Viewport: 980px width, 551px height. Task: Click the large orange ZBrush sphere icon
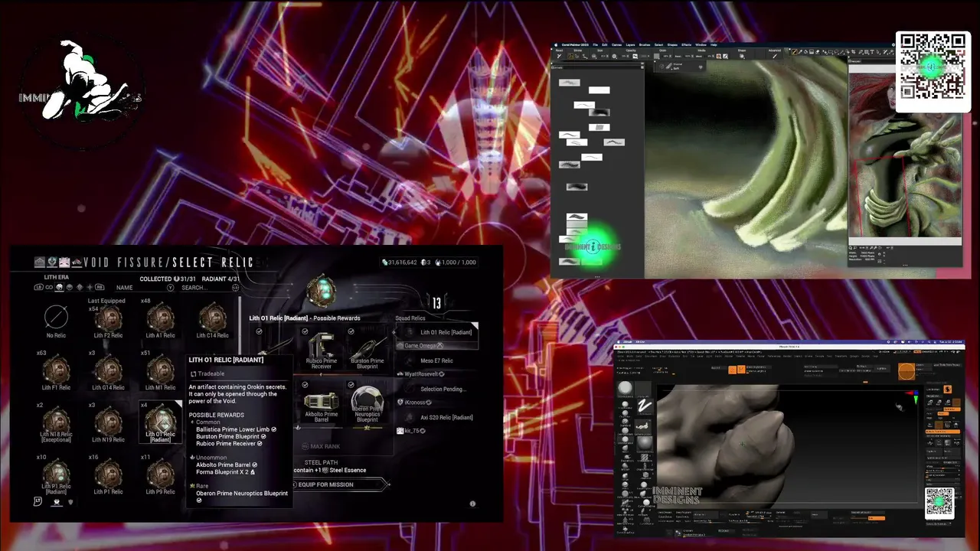coord(906,371)
